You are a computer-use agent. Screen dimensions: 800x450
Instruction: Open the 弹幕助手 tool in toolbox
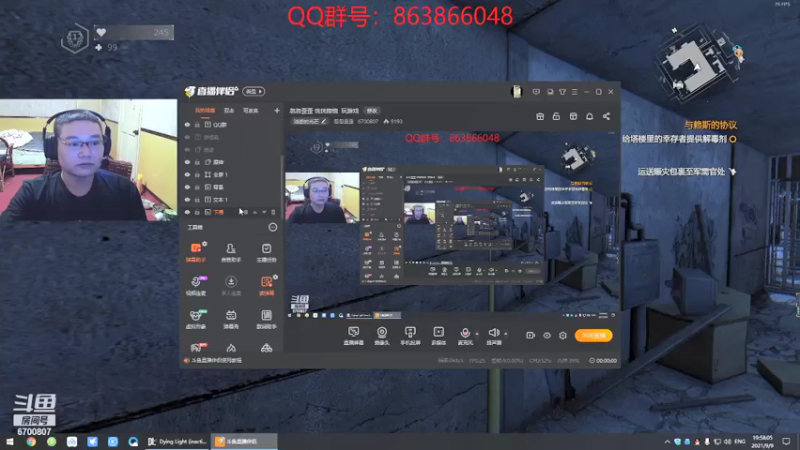point(195,252)
